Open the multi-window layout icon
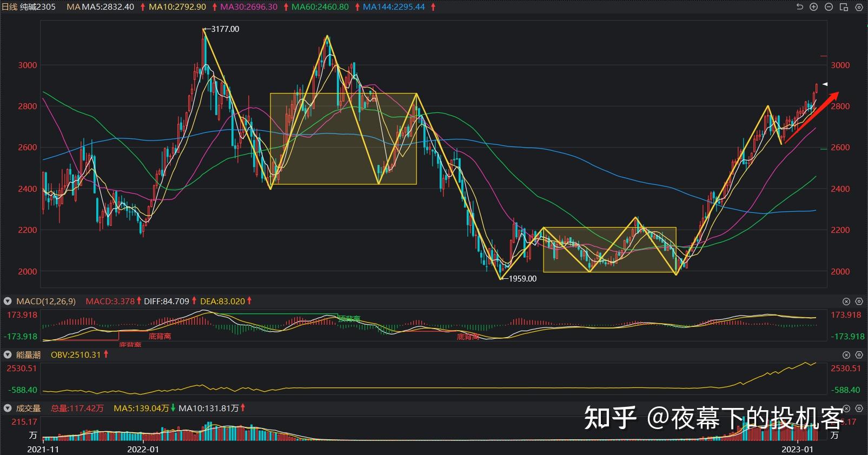 pos(844,7)
